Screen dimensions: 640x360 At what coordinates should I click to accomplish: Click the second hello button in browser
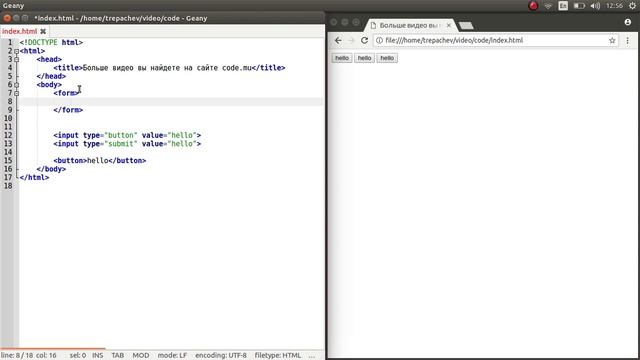tap(364, 58)
